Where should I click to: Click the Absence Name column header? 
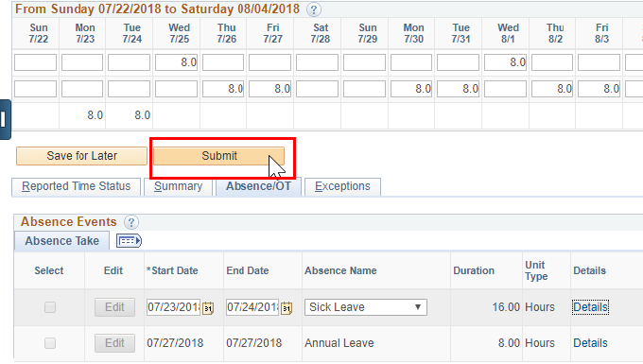click(340, 270)
